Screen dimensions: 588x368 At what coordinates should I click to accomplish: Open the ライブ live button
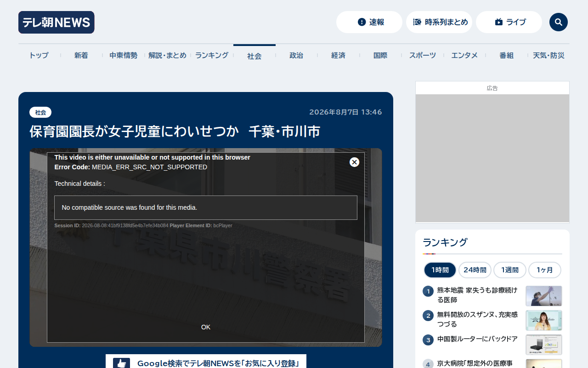pyautogui.click(x=509, y=22)
